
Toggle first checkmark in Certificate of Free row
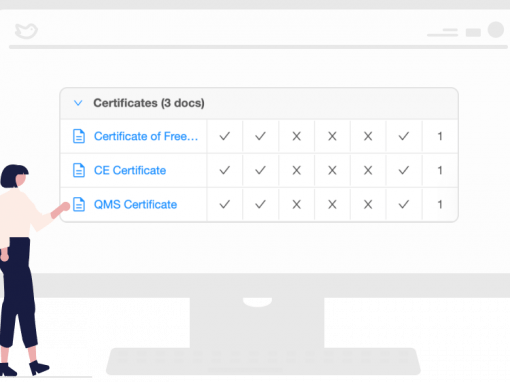point(225,136)
